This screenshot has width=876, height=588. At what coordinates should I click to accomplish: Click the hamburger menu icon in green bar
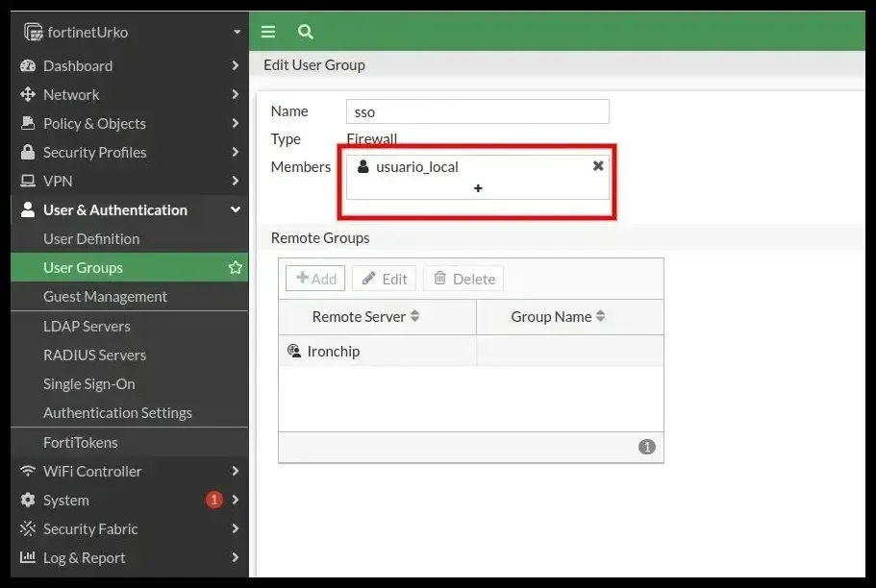(x=268, y=32)
